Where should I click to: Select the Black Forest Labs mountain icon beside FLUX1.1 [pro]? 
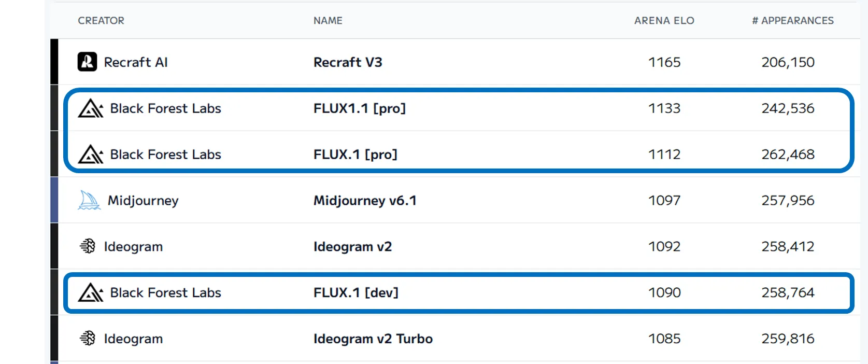pyautogui.click(x=90, y=108)
